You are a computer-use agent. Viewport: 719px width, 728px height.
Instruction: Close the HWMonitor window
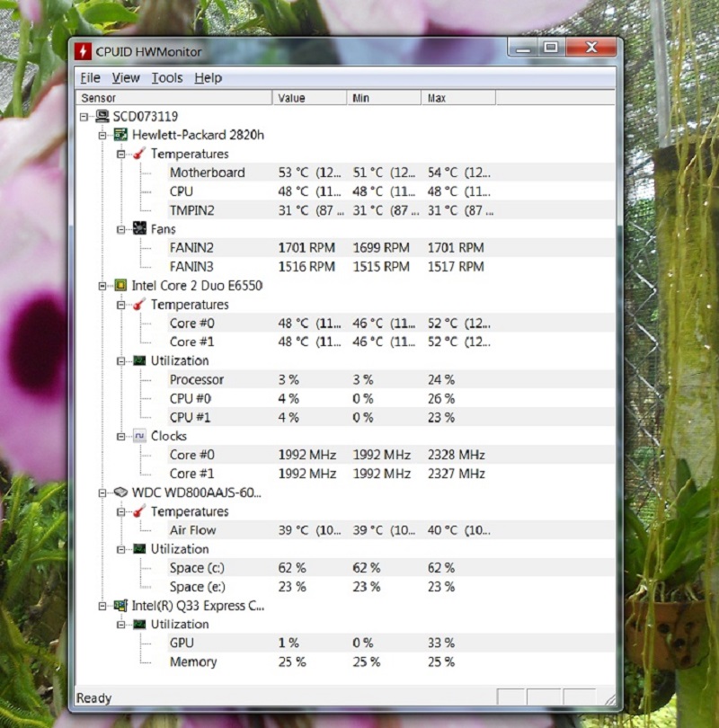[x=590, y=48]
